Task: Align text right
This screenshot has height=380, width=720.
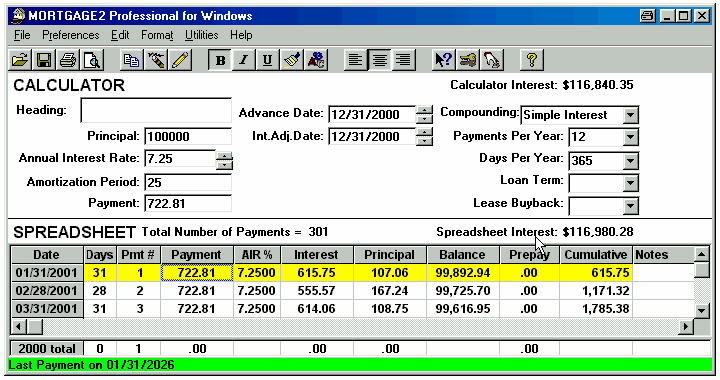Action: pos(404,60)
